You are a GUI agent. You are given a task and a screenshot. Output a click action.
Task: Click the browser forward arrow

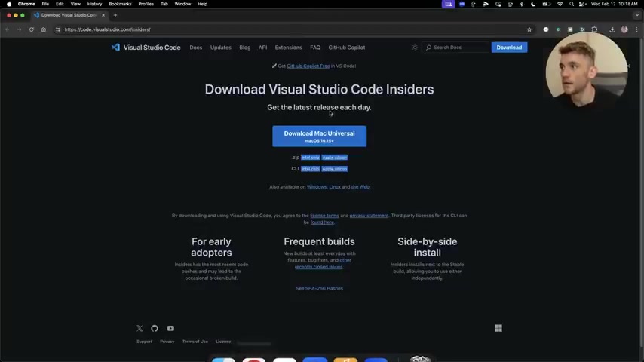click(20, 29)
